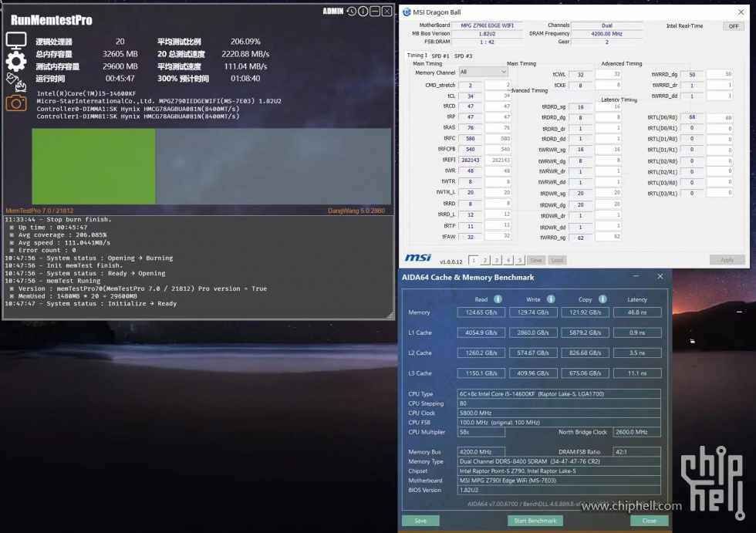Open the settings gear in RunMemtestPro
756x533 pixels.
(16, 61)
